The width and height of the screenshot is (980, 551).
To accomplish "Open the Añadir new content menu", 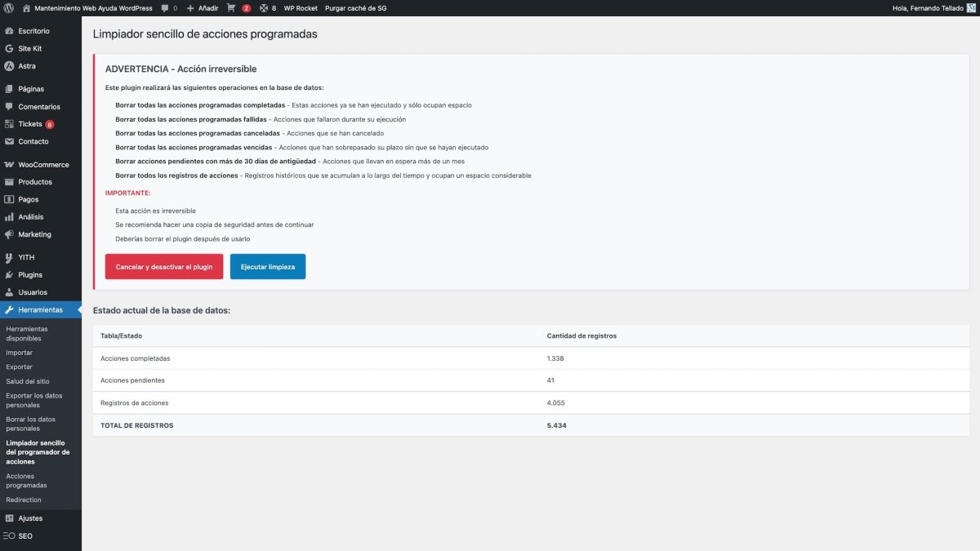I will coord(203,8).
